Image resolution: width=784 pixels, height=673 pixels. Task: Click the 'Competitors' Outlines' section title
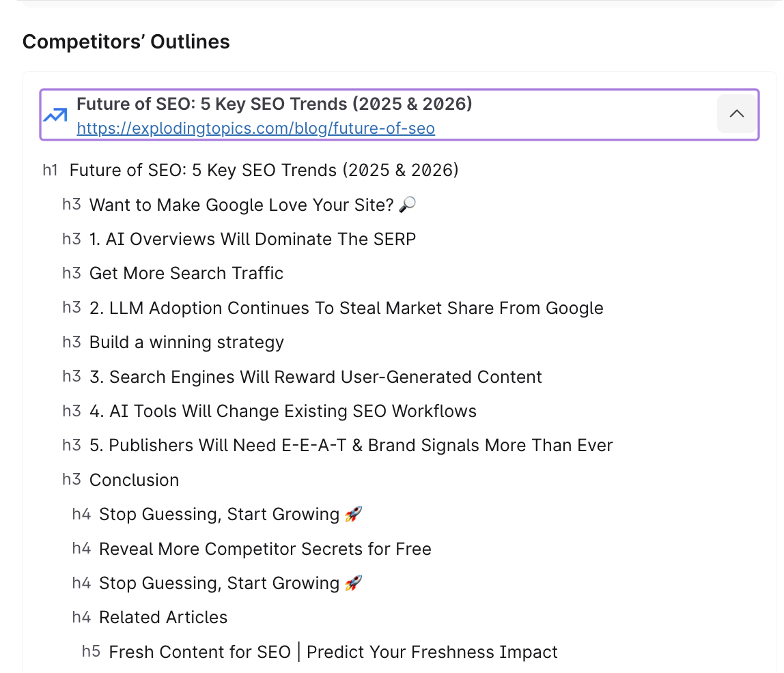point(126,42)
